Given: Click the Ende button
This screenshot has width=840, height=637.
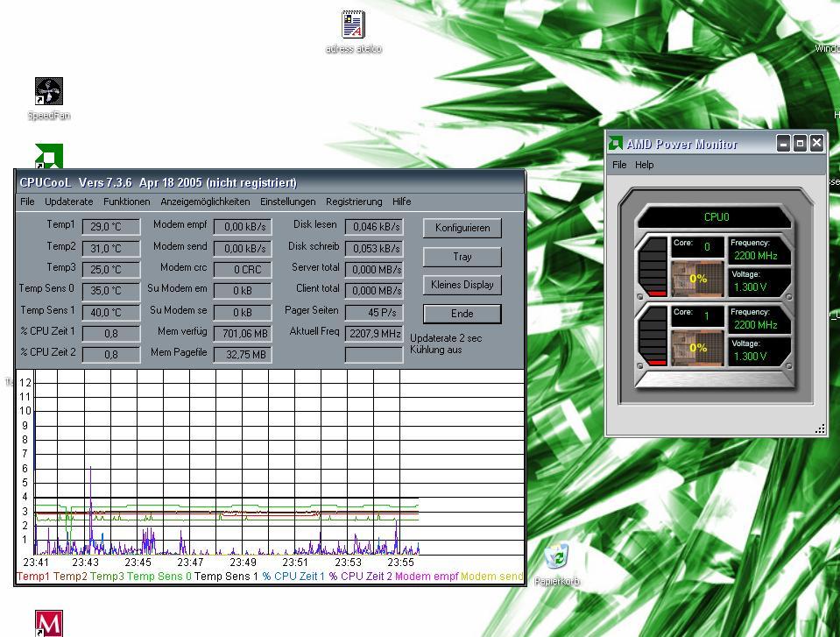Looking at the screenshot, I should pyautogui.click(x=462, y=314).
